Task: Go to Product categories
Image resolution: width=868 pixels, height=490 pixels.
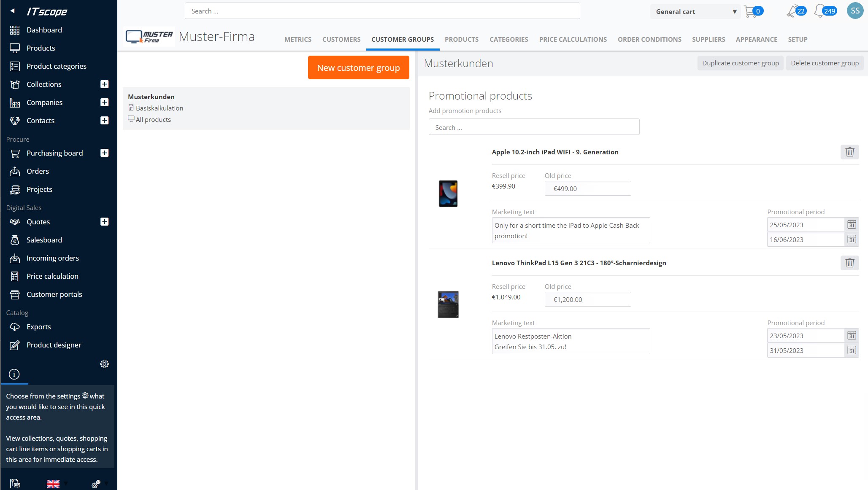Action: 56,66
